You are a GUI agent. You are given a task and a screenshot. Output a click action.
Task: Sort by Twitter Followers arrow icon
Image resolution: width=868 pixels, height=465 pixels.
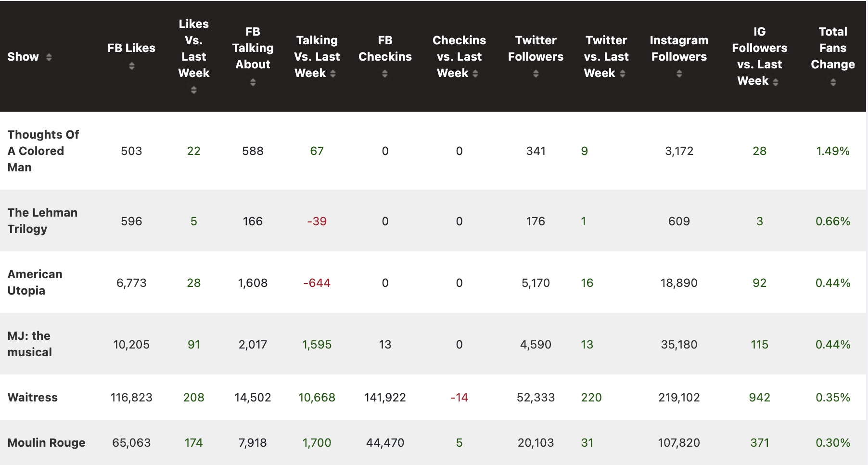coord(536,74)
